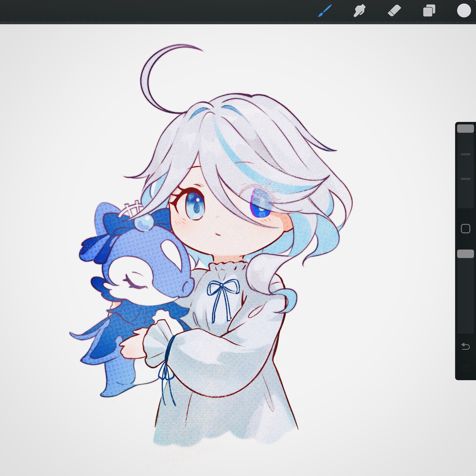Open the active color picker circle

click(x=464, y=10)
